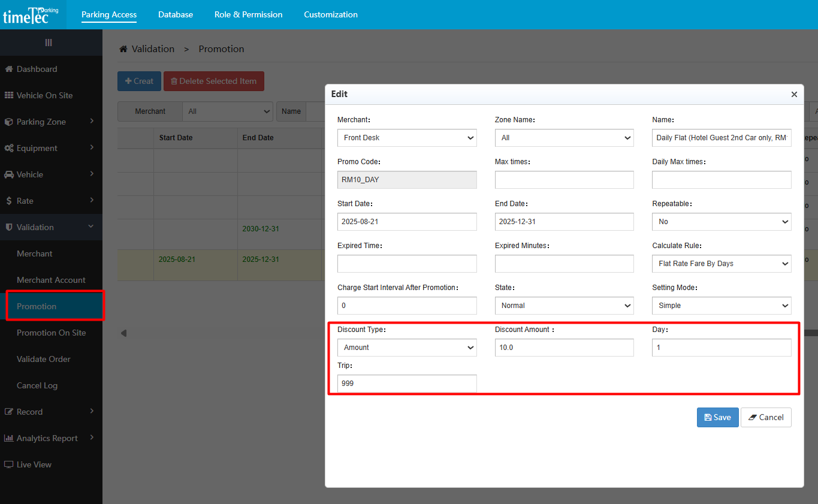Close the Edit dialog with X
The image size is (818, 504).
coord(794,94)
